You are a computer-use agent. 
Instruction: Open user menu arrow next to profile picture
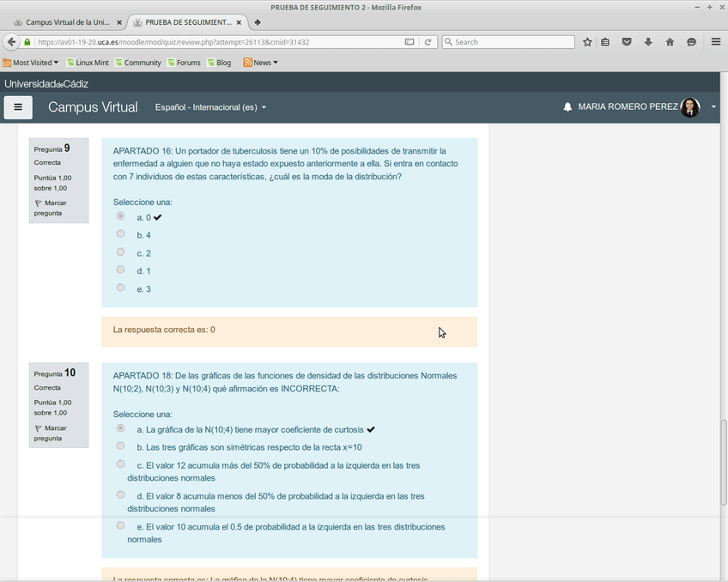point(713,107)
